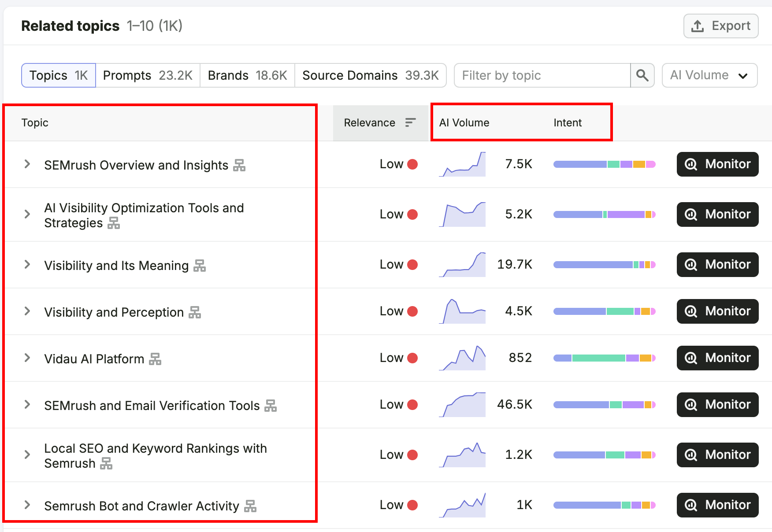This screenshot has width=772, height=532.
Task: Switch to Source Domains 39.3K tab
Action: pos(371,75)
